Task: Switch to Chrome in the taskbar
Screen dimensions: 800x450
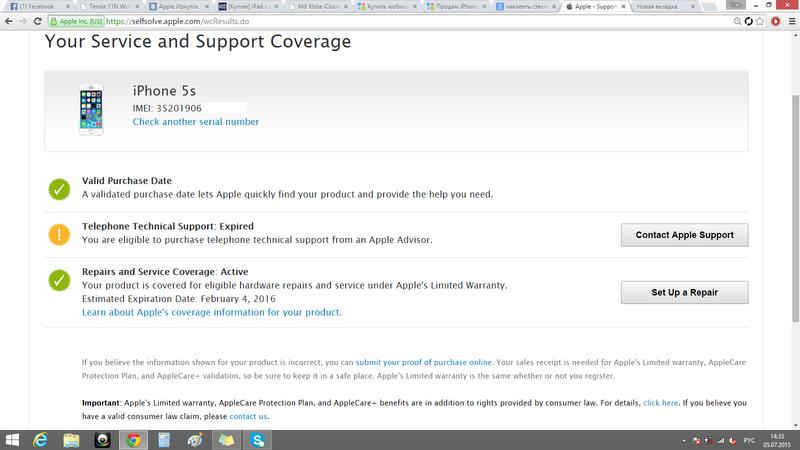Action: coord(134,440)
